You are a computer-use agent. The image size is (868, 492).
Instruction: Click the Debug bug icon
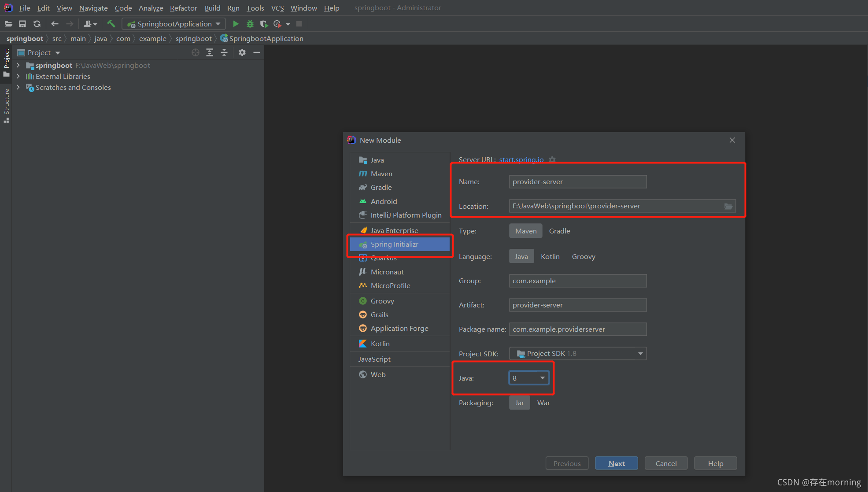pos(250,24)
